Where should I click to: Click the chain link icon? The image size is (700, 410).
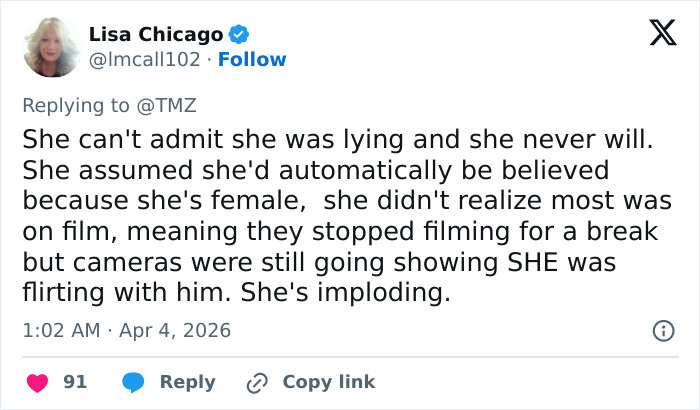tap(257, 382)
